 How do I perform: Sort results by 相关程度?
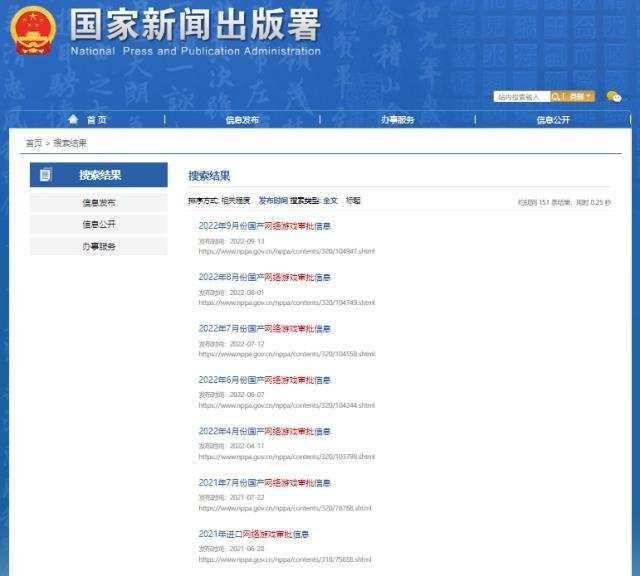point(236,200)
